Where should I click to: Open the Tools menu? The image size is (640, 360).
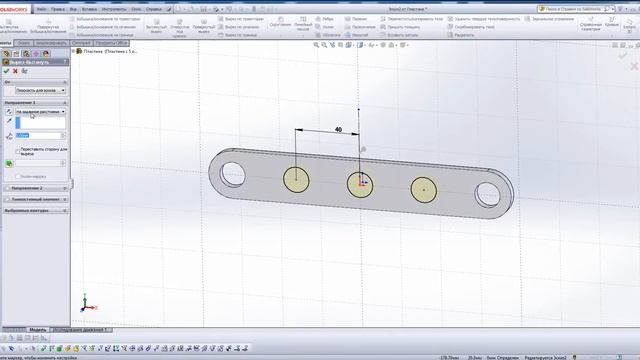[x=114, y=9]
